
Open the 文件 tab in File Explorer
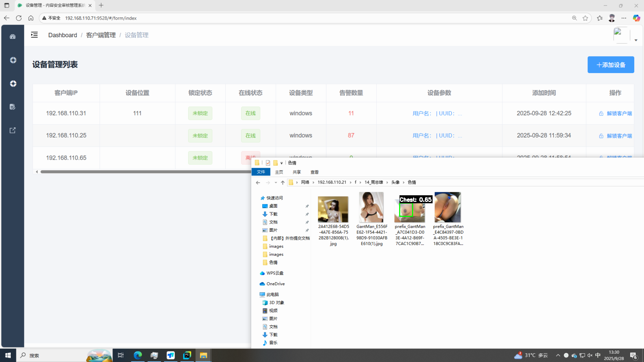point(261,172)
